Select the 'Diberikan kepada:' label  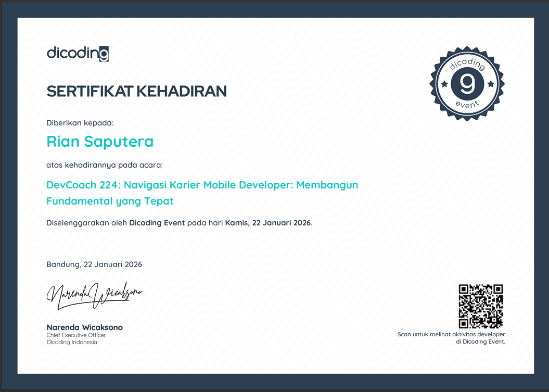click(x=80, y=123)
